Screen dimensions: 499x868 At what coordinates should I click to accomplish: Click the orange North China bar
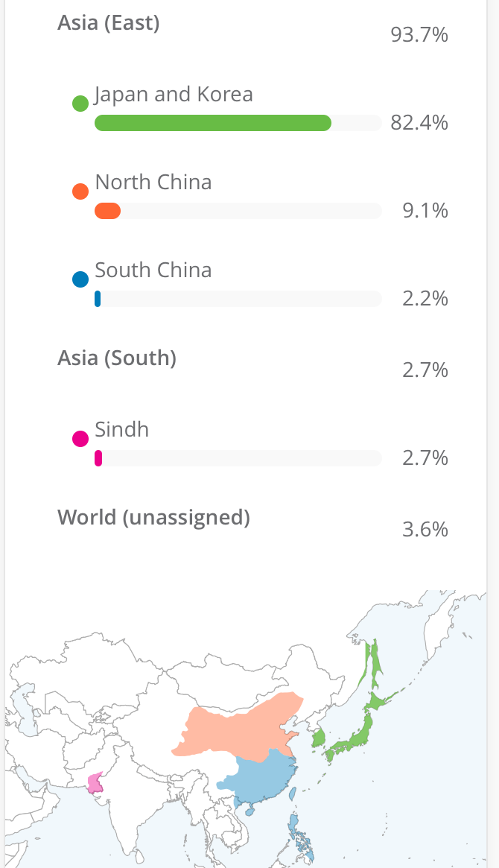107,211
